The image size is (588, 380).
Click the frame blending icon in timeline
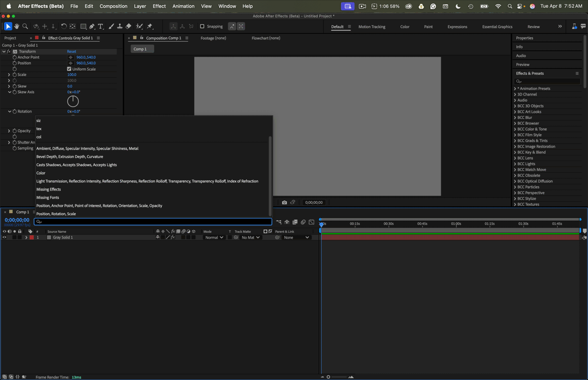tap(295, 222)
